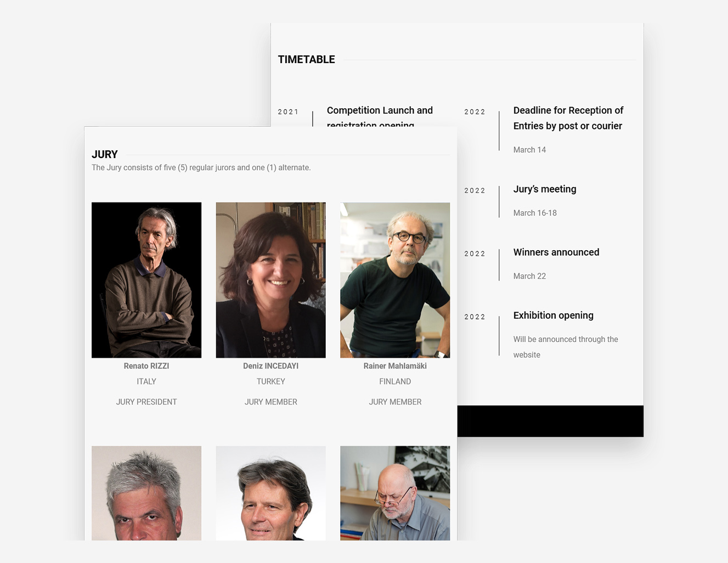
Task: Click the JURY section heading
Action: 105,155
